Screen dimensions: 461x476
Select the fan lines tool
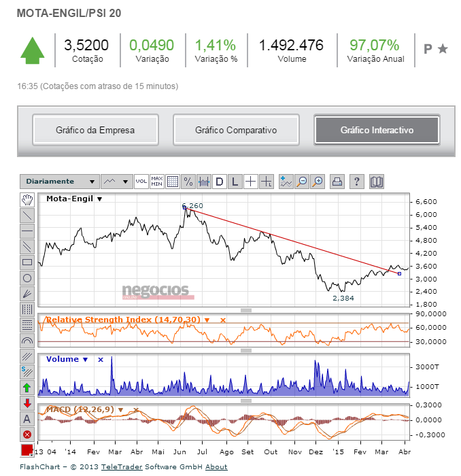pos(27,294)
